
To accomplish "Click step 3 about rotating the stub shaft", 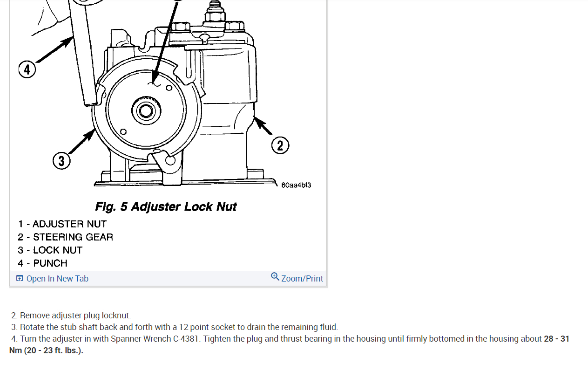I will point(175,327).
